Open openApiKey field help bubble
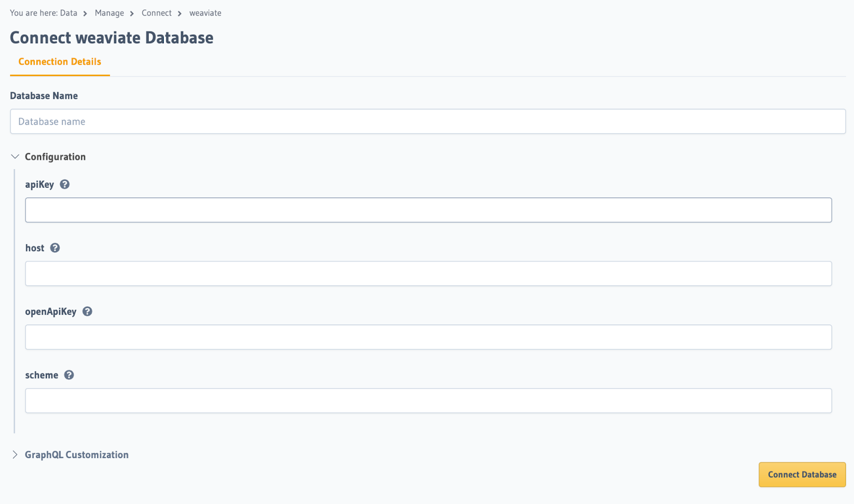This screenshot has width=854, height=504. [x=87, y=311]
